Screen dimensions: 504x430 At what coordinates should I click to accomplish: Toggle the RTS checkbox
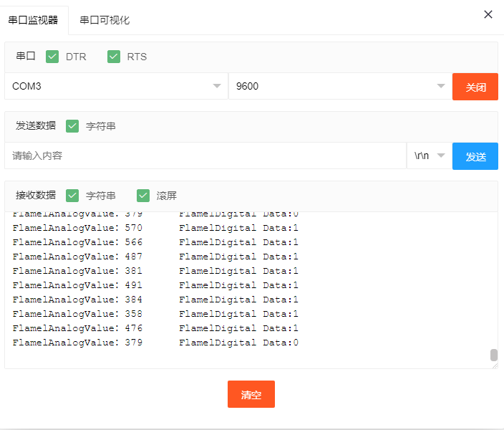pos(114,57)
